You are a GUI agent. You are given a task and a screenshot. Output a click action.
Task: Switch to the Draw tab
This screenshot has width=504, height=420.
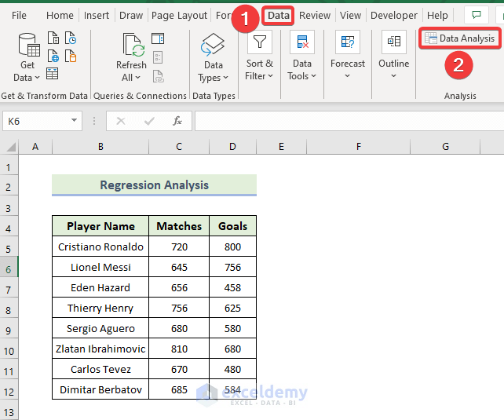131,15
